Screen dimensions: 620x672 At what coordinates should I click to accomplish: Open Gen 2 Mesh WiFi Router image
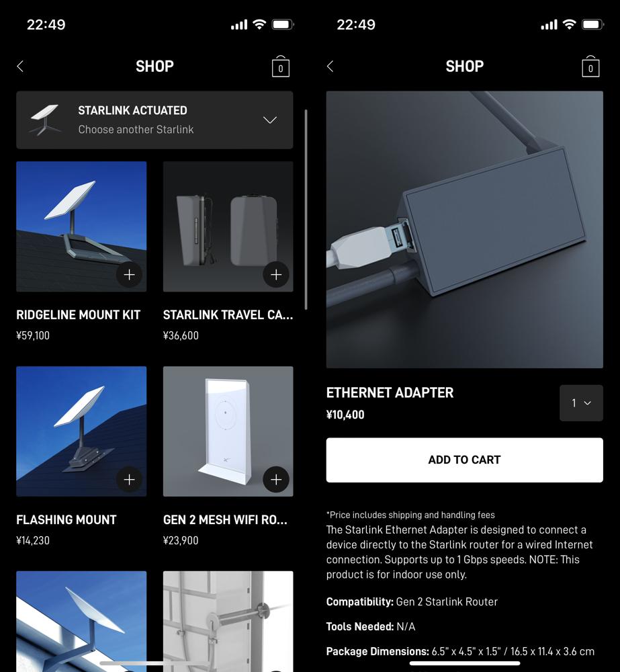[x=228, y=431]
